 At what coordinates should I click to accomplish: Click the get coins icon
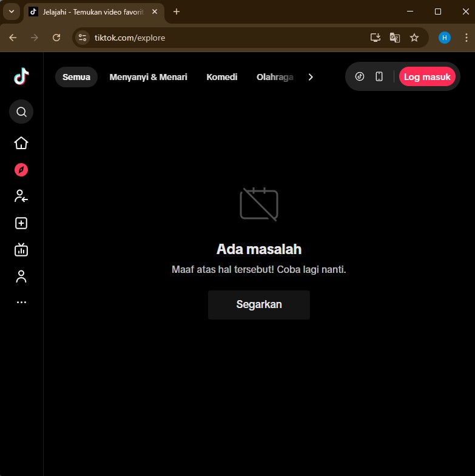pos(360,76)
